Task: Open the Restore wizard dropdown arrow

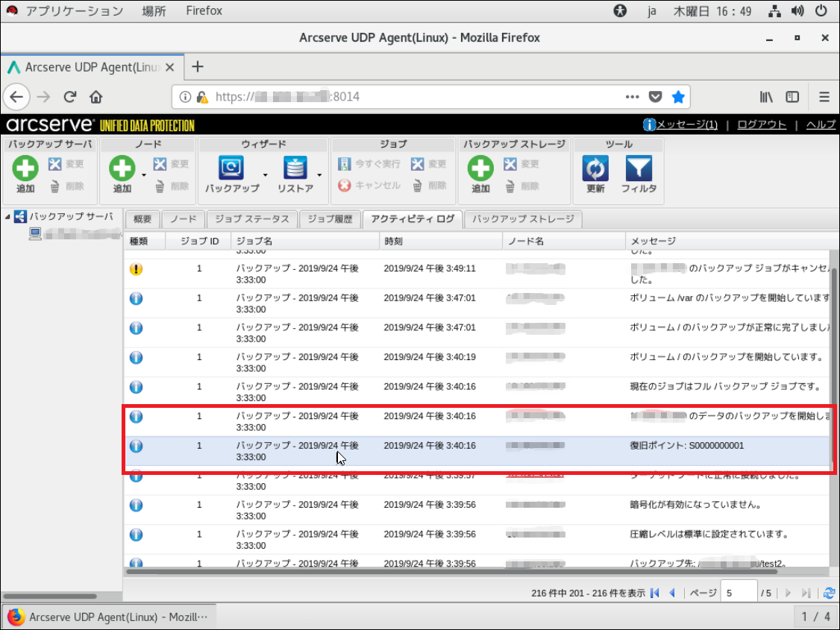Action: pos(319,175)
